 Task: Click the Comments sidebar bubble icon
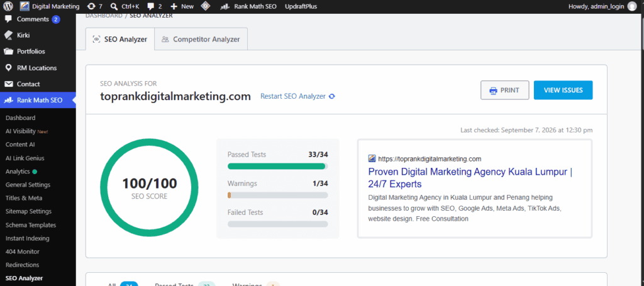pos(8,19)
